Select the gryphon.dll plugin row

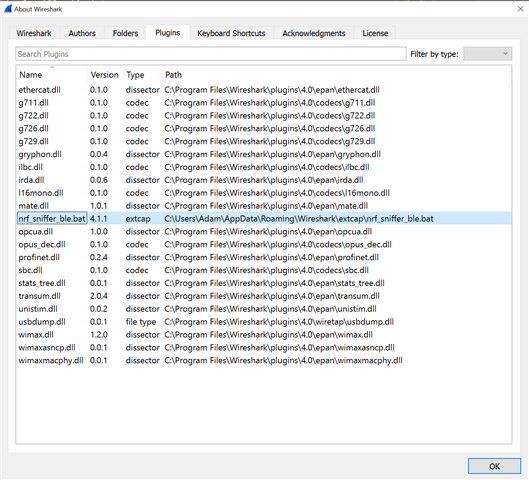click(264, 154)
